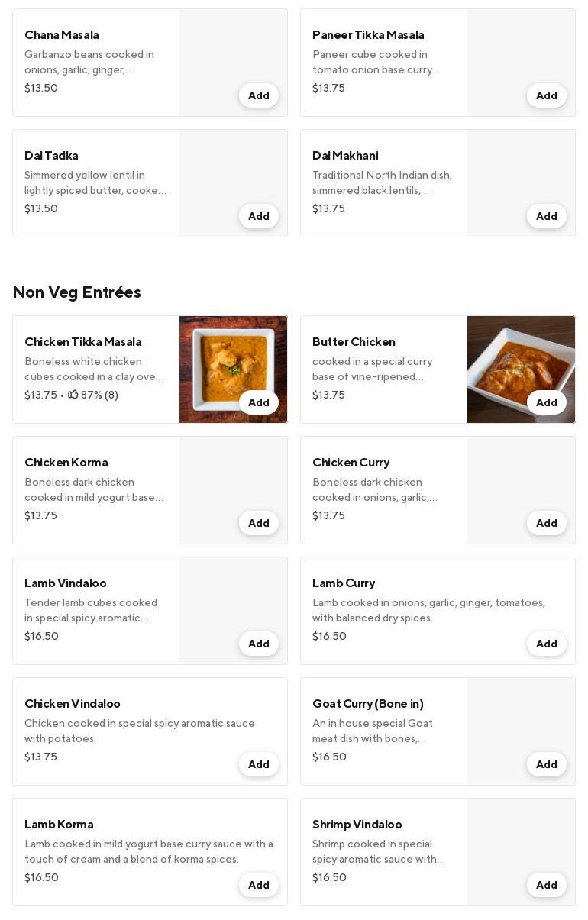Add Chicken Curry to the cart
The width and height of the screenshot is (588, 920).
[546, 523]
